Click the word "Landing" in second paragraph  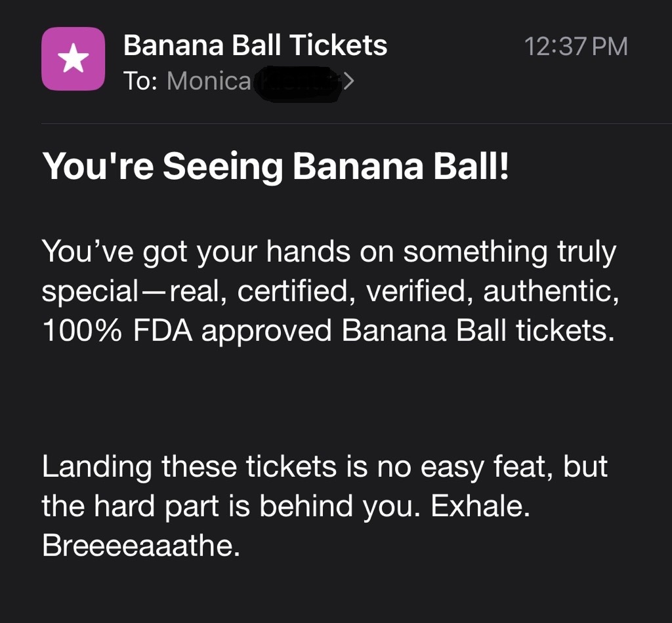click(96, 467)
